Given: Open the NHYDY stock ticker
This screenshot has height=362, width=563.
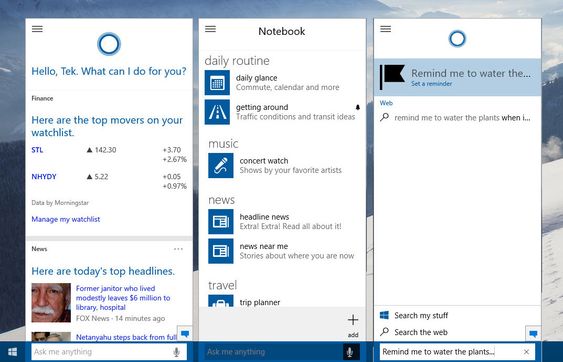Looking at the screenshot, I should [x=44, y=176].
